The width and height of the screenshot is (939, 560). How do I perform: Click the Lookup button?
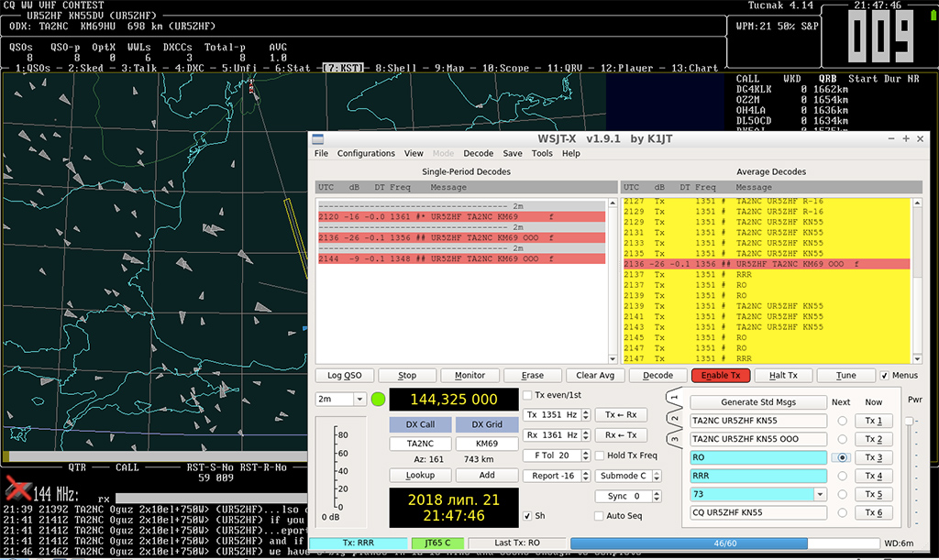click(x=420, y=475)
